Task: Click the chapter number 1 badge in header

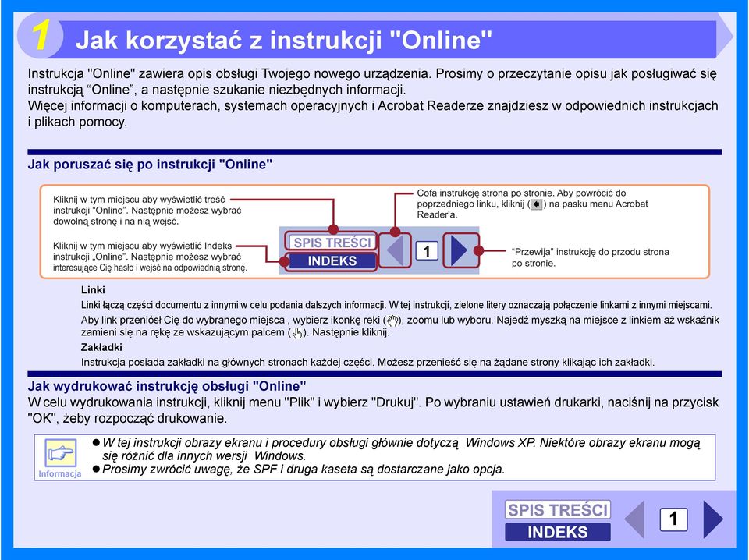Action: (41, 35)
